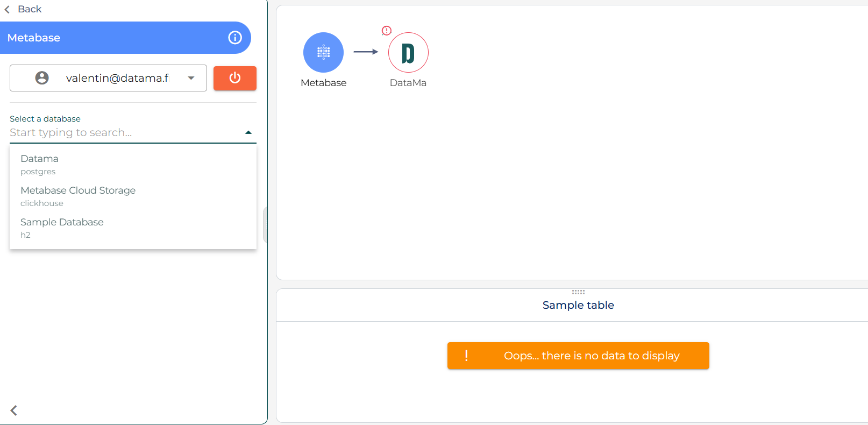This screenshot has height=425, width=868.
Task: Click the Back link text
Action: [x=30, y=9]
